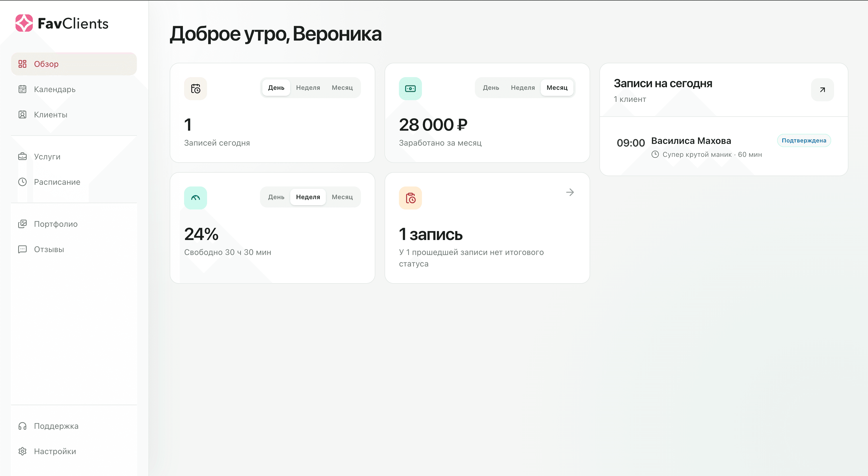Navigate to Услуги in the sidebar
Screen dimensions: 868x476
coord(74,157)
